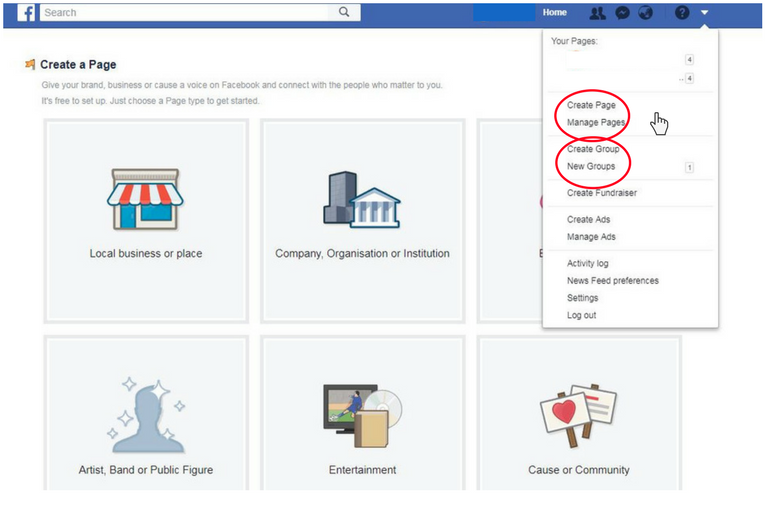Click the first page's 4 notification badge
Screen dimensions: 770x510
(689, 59)
